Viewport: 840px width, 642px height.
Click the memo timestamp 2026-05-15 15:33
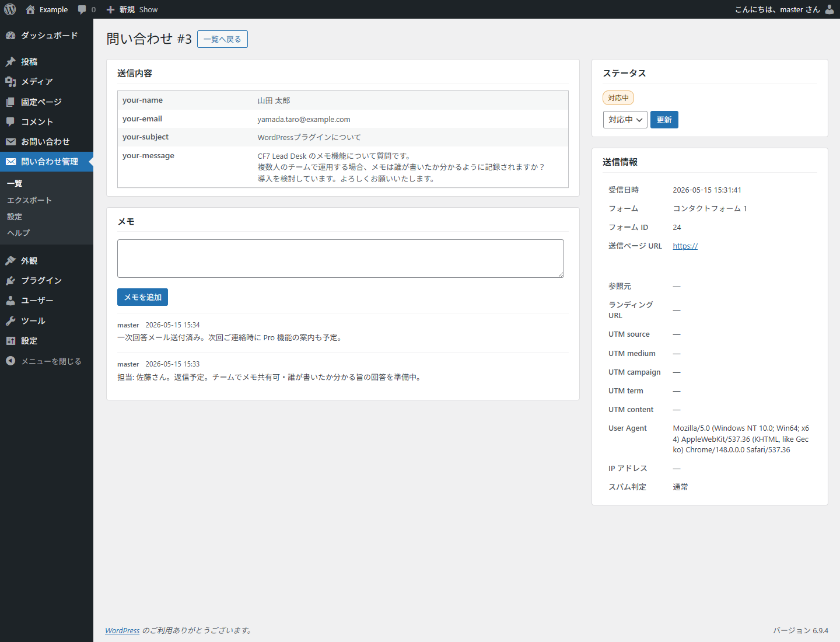tap(173, 364)
